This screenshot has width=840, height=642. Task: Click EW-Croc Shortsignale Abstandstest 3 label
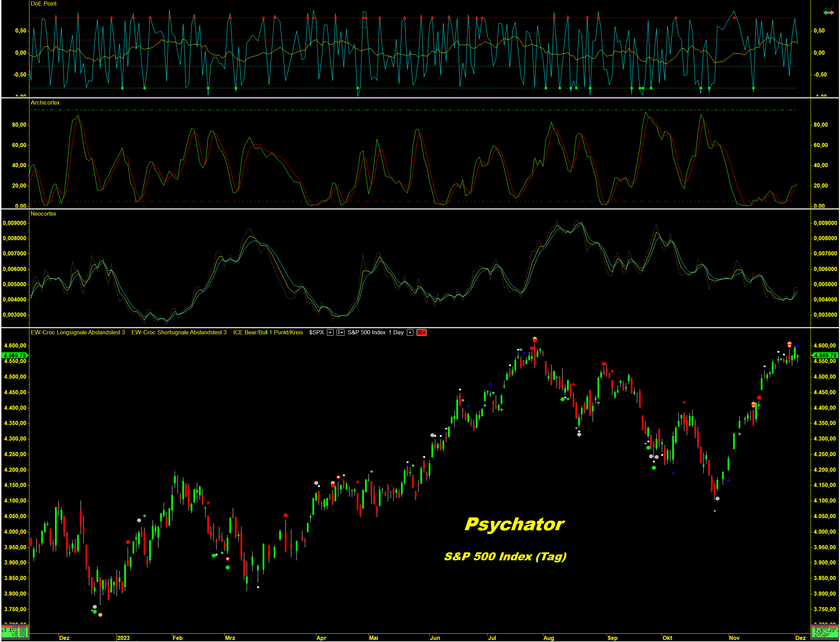179,333
